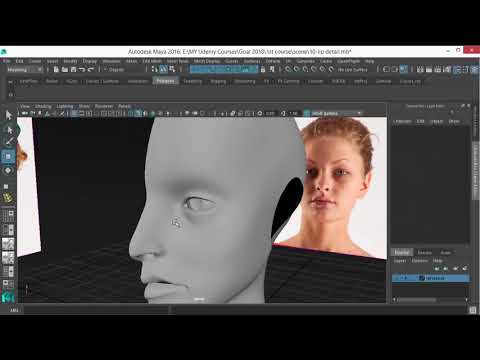Open the viewport Lighting menu
Screen dimensions: 480x360
point(65,106)
